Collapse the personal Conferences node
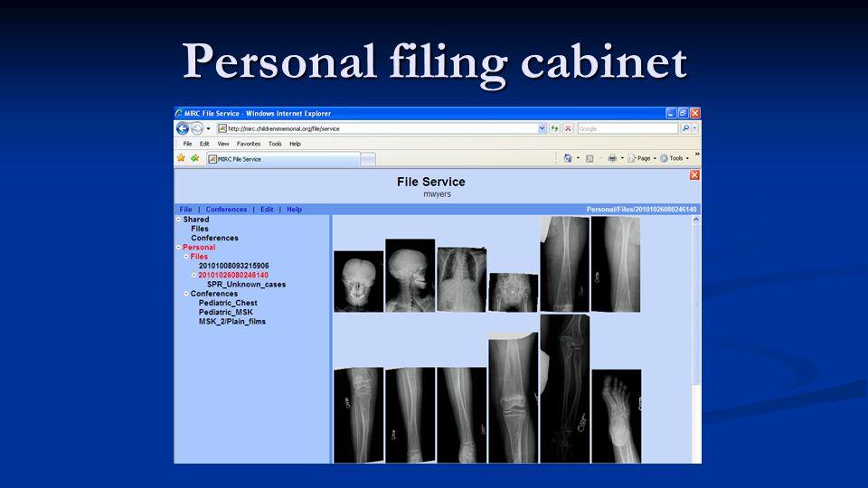The height and width of the screenshot is (488, 868). point(186,294)
